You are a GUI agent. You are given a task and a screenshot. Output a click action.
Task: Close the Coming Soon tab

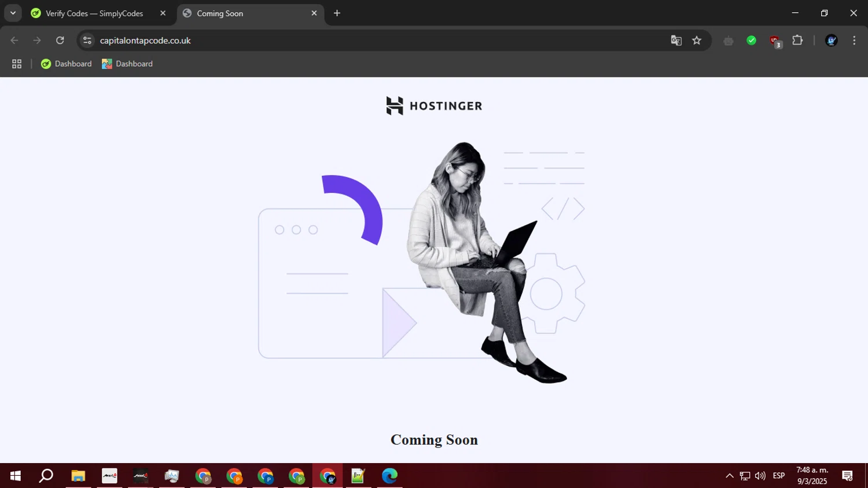pos(314,13)
